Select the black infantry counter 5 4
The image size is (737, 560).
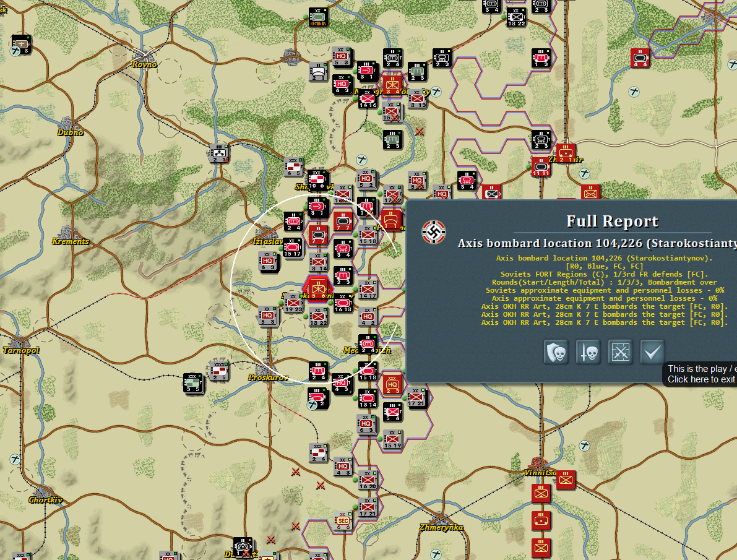392,412
